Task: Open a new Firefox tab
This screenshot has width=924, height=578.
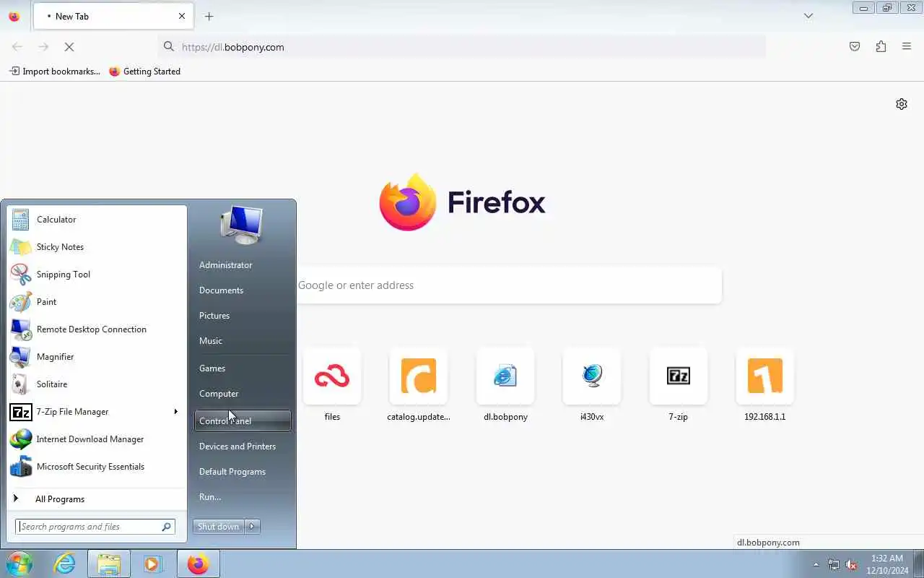Action: (x=209, y=16)
